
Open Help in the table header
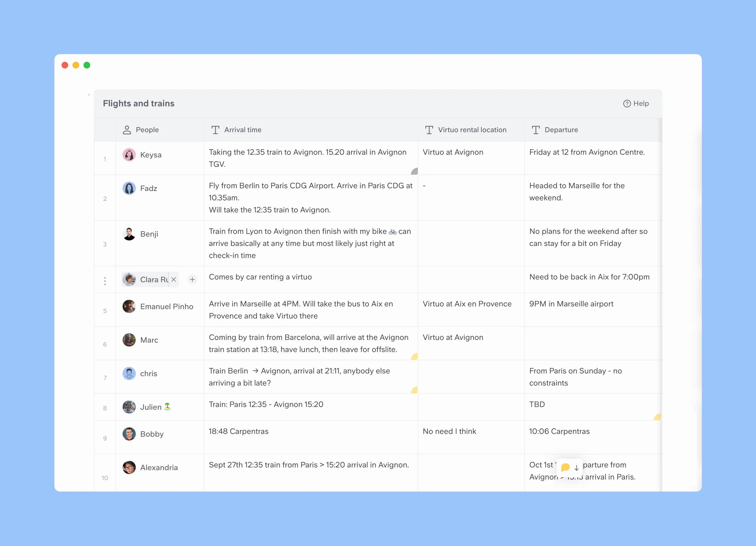(x=636, y=103)
